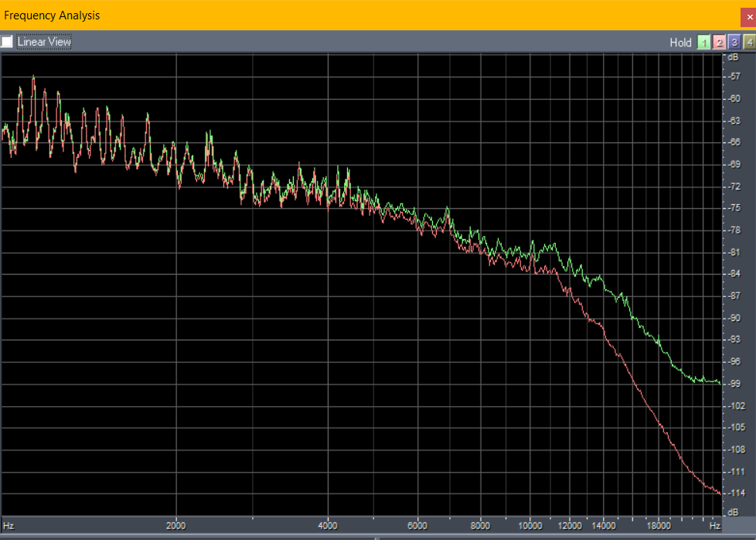Click the 6000 Hz axis label

click(x=417, y=525)
